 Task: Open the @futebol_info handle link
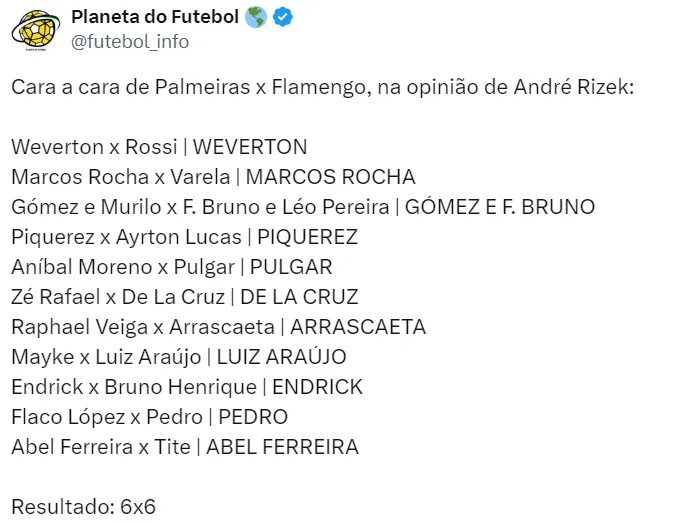[129, 41]
